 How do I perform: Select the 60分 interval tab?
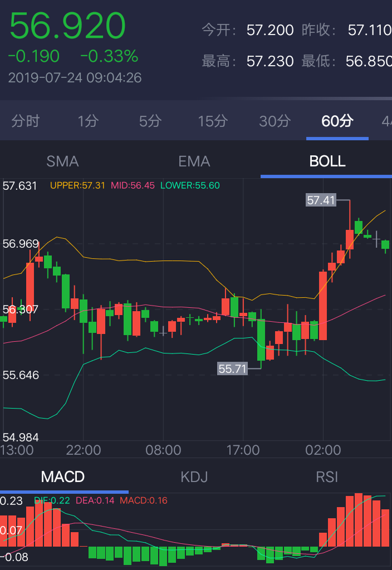[337, 121]
